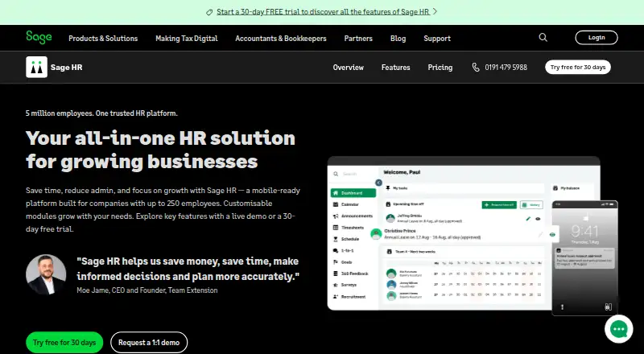Click the green Try free for 30 days button
The image size is (644, 354).
[64, 342]
